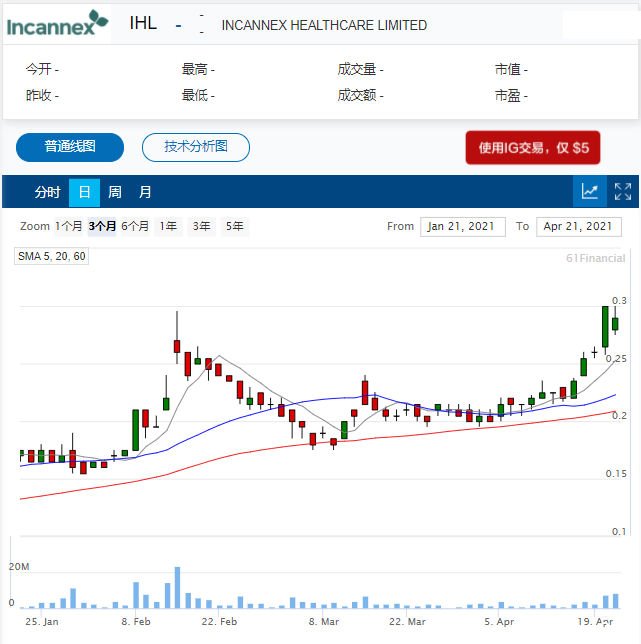Viewport: 641px width, 644px height.
Task: Select the 月 monthly tab
Action: (x=145, y=192)
